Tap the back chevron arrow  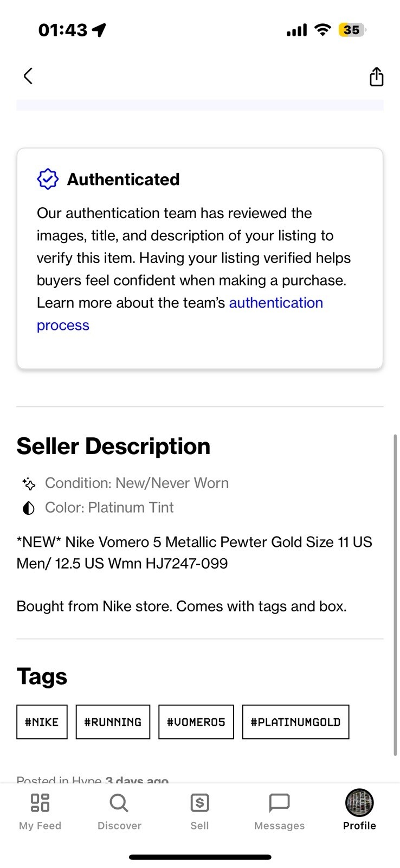pyautogui.click(x=28, y=76)
